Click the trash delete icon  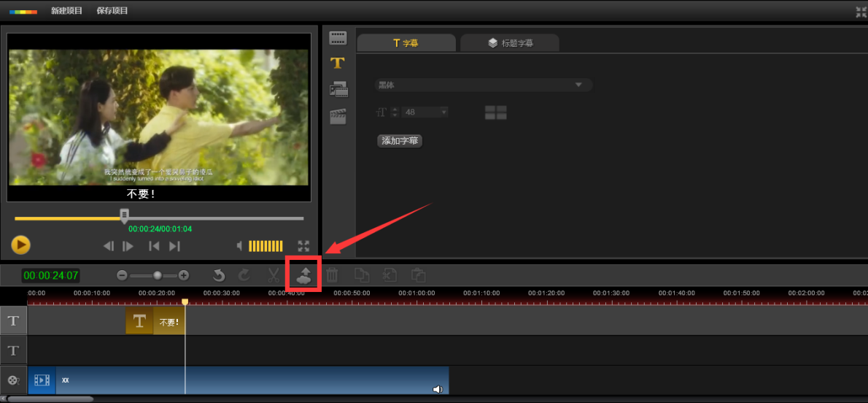[332, 275]
